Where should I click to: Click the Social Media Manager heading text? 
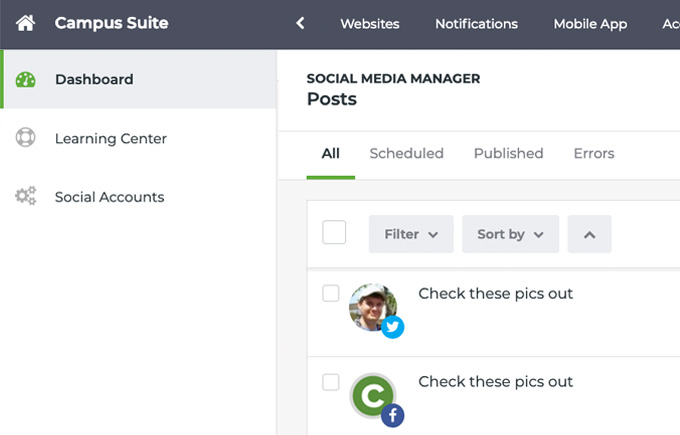pyautogui.click(x=393, y=78)
